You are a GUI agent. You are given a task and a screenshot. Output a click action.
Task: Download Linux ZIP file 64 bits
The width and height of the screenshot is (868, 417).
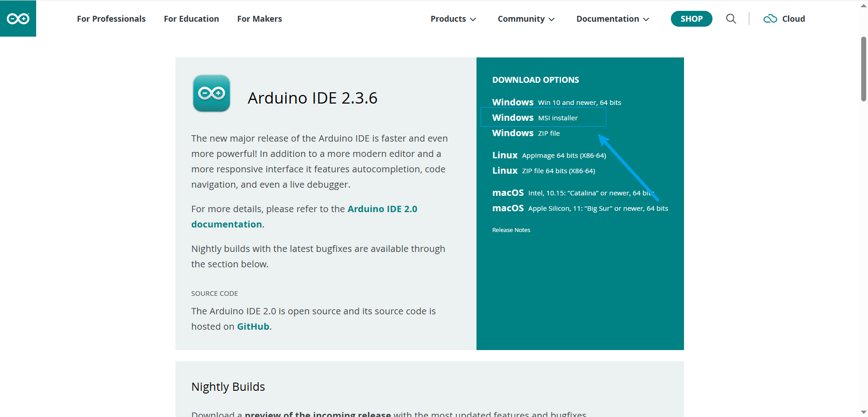pos(544,171)
